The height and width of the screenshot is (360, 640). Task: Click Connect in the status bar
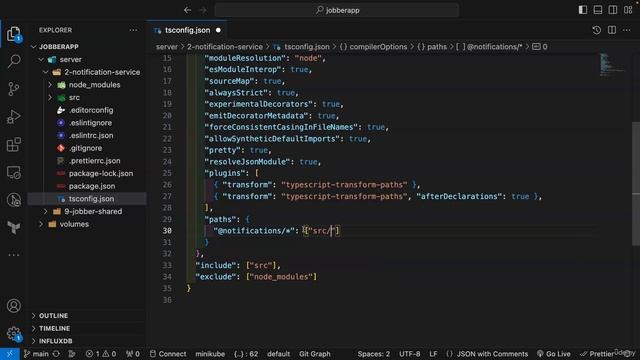click(x=168, y=354)
